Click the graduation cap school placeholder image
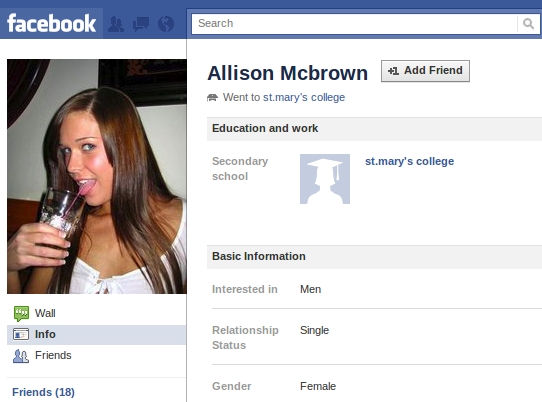The image size is (542, 402). pos(325,179)
